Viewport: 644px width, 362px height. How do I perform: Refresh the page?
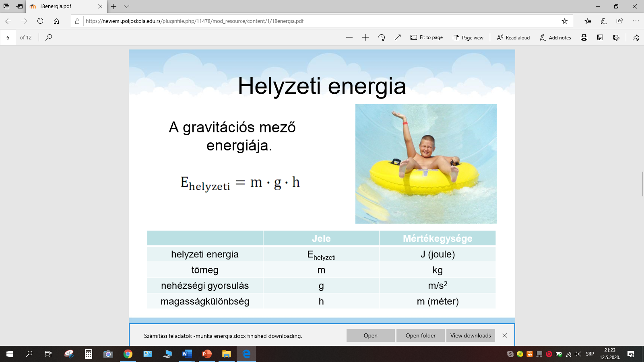(40, 21)
